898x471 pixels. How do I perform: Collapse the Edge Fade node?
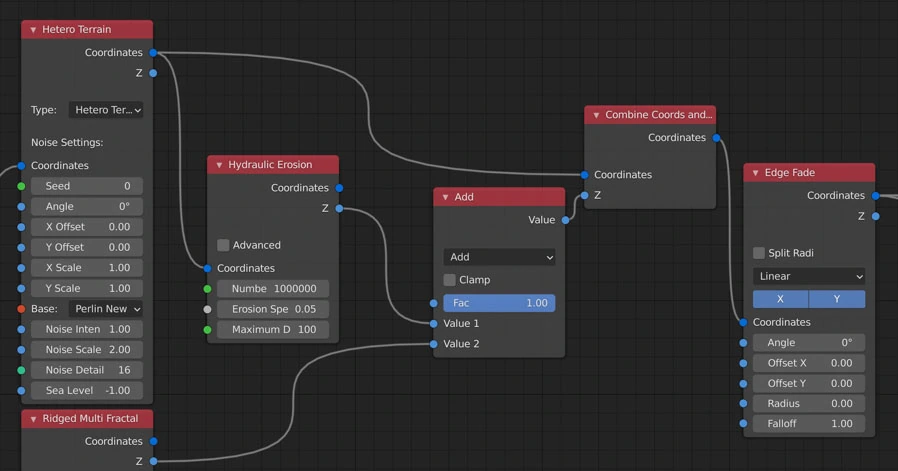click(755, 173)
